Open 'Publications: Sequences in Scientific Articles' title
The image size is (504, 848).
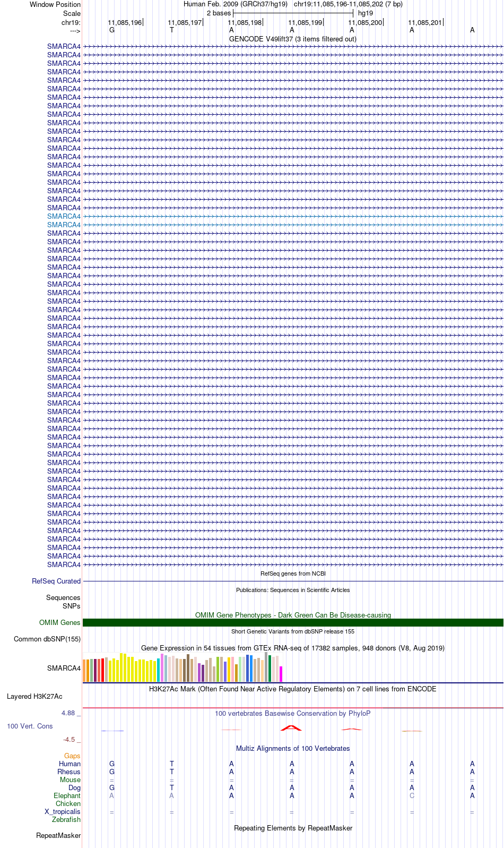coord(293,590)
